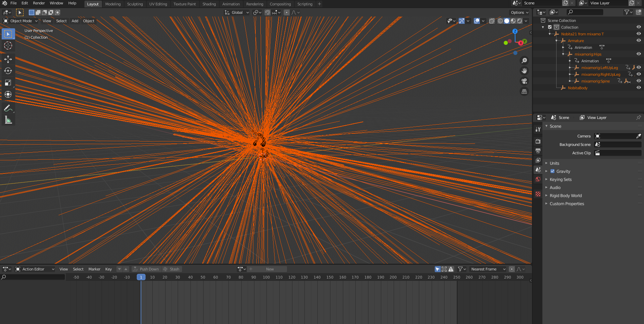Select mixamorig:Spine in the outliner
This screenshot has height=324, width=644.
(595, 81)
